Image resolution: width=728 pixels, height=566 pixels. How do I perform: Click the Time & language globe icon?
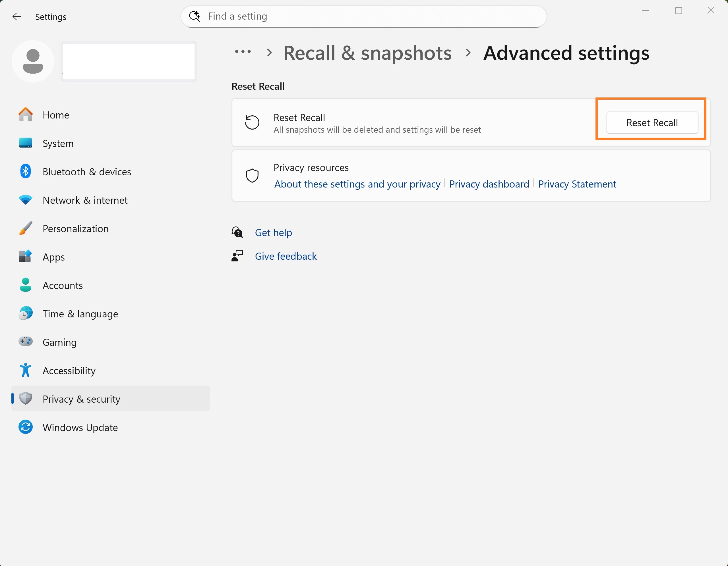click(x=25, y=313)
